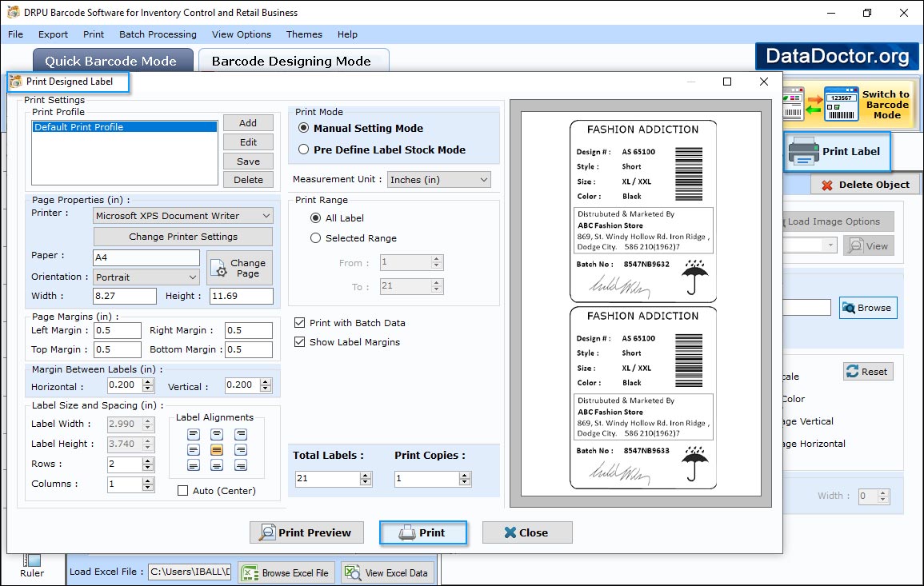Select All Label print range

316,218
